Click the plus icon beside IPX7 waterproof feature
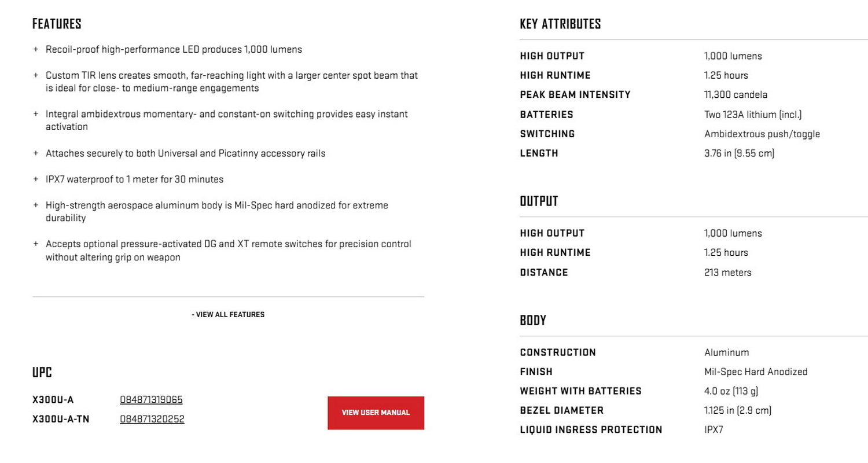Image resolution: width=868 pixels, height=463 pixels. coord(36,180)
